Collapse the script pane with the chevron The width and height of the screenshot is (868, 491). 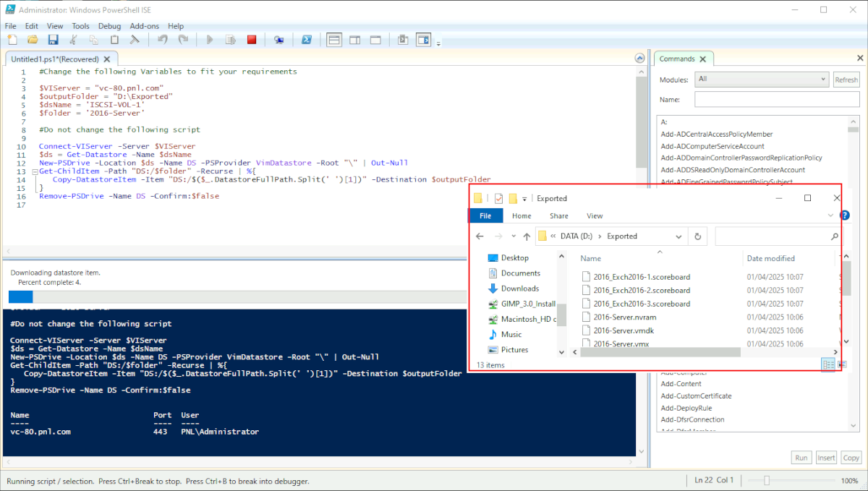(x=639, y=59)
